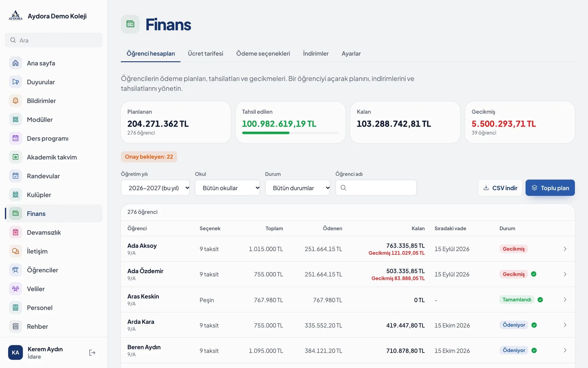Expand Arda Kara row chevron
588x368 pixels.
565,325
